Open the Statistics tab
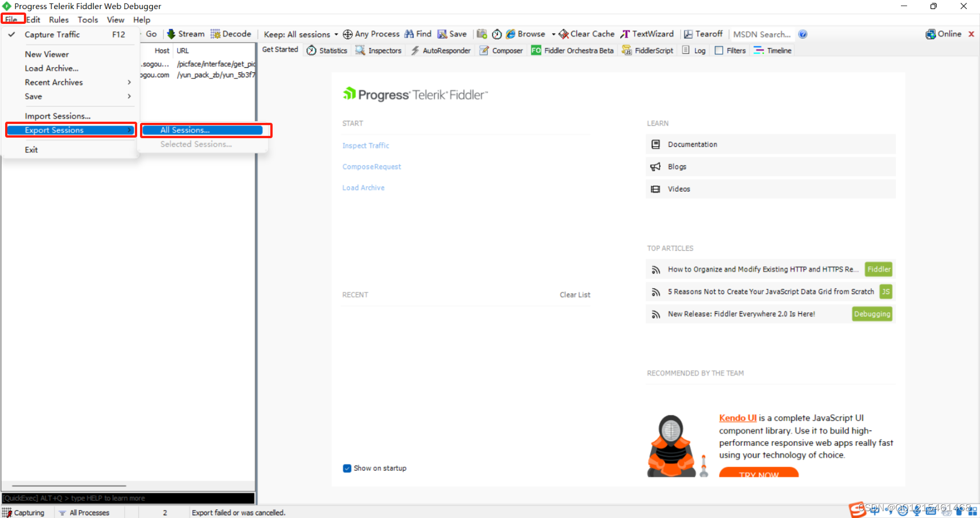980x518 pixels. click(327, 50)
